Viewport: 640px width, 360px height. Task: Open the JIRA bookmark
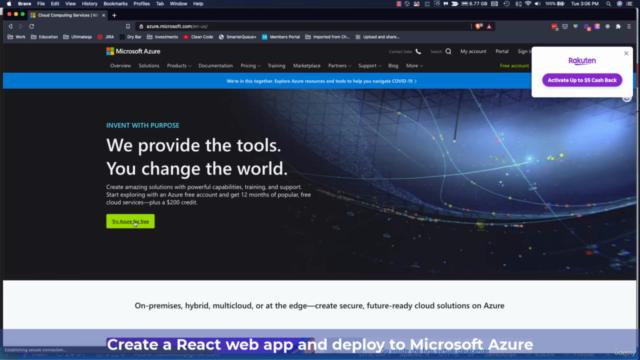click(x=106, y=37)
